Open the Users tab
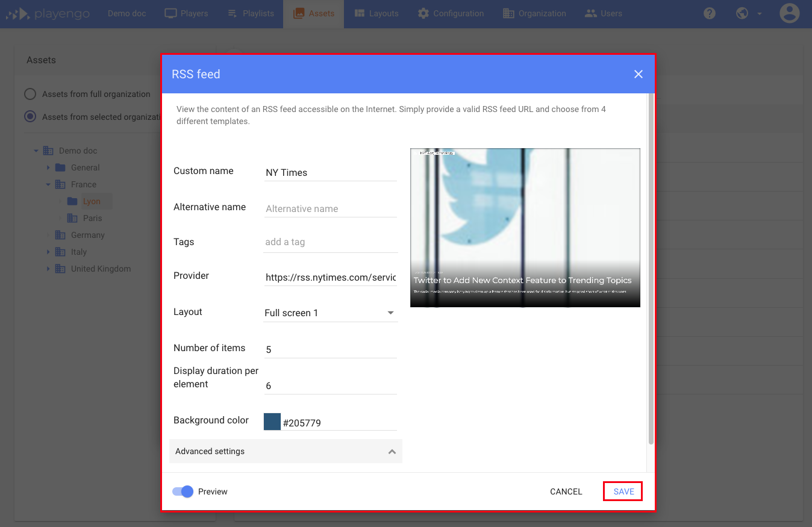 tap(603, 13)
